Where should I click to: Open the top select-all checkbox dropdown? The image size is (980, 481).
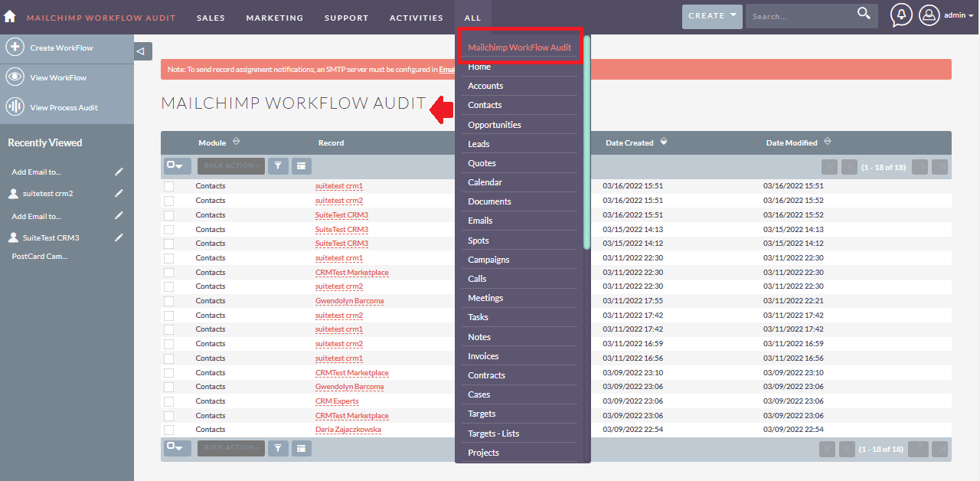[x=178, y=165]
